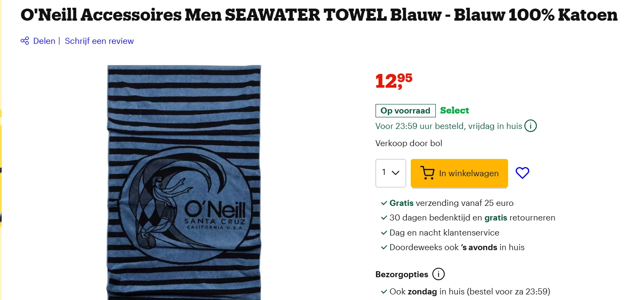
Task: Click the shopping cart icon on yellow button
Action: click(427, 173)
